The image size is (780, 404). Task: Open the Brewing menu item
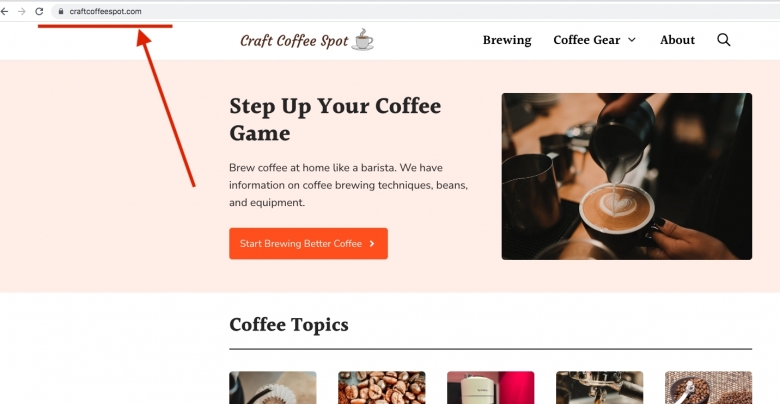[507, 40]
